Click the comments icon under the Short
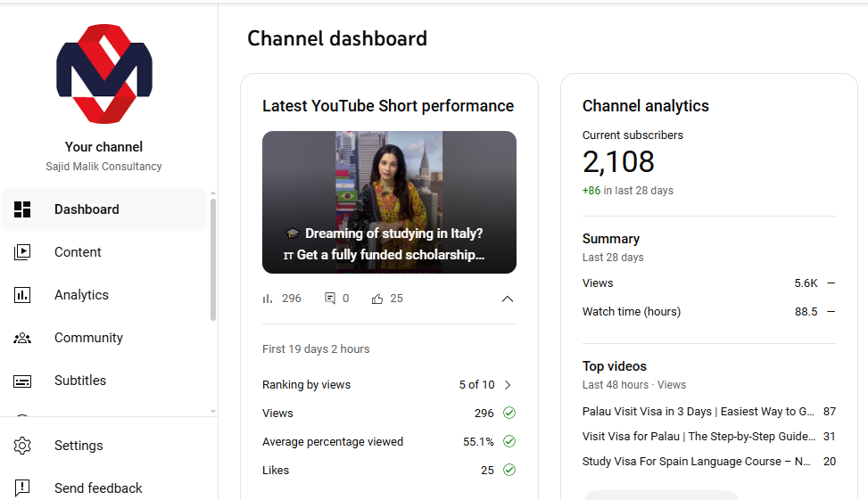The height and width of the screenshot is (500, 868). tap(330, 299)
